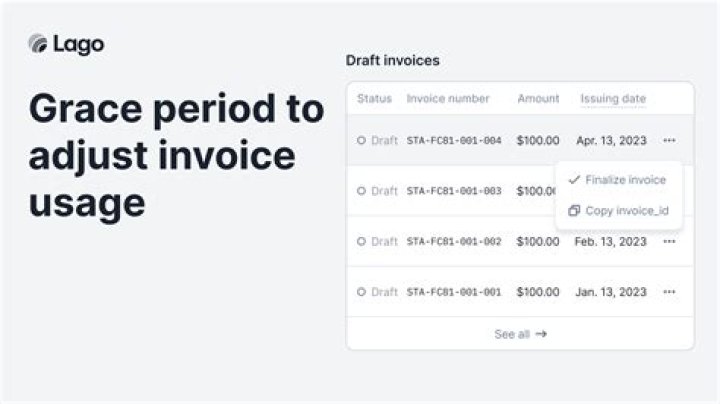Click Draft status circle for invoice 004
Image resolution: width=720 pixels, height=404 pixels.
(x=361, y=140)
